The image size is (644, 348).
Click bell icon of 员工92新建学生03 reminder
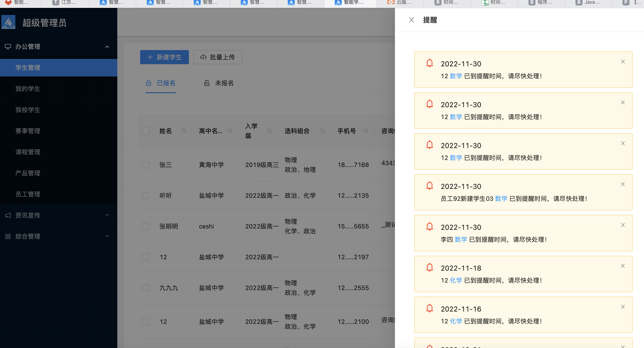pyautogui.click(x=429, y=185)
